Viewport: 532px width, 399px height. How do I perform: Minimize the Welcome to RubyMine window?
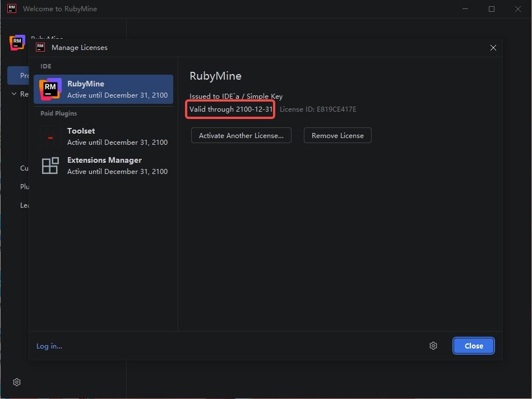tap(465, 9)
